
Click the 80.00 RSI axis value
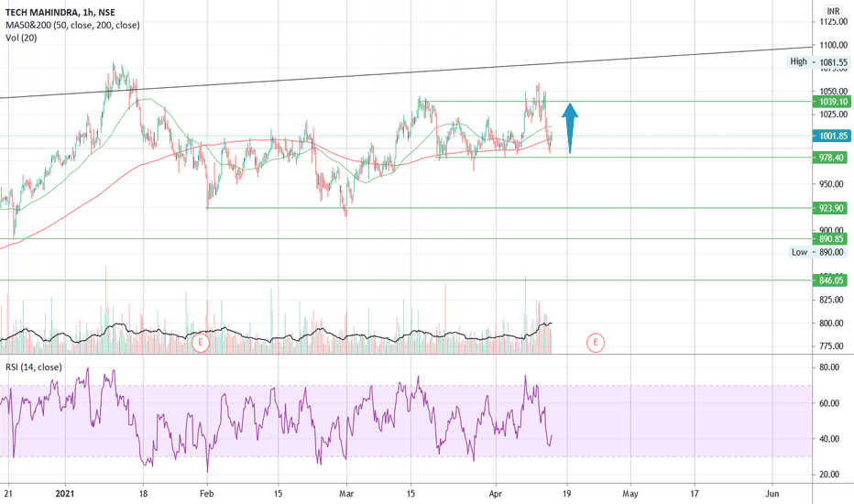point(829,367)
